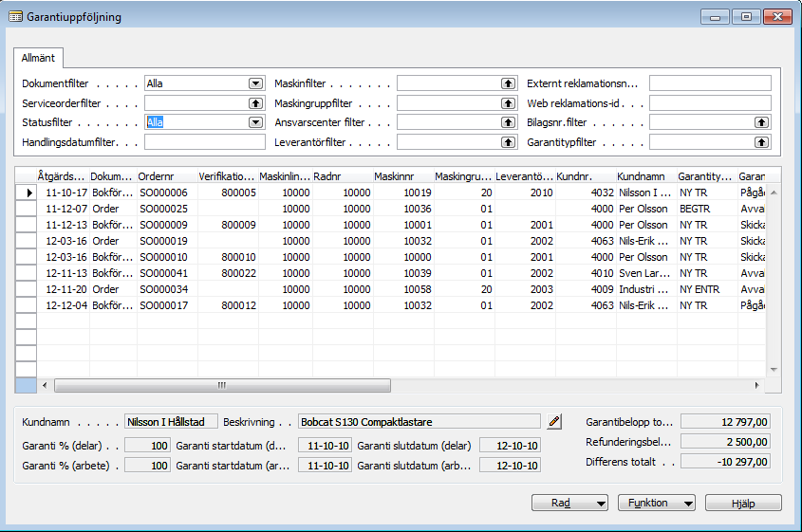Select the Allmänt tab
This screenshot has height=532, width=802.
tap(38, 58)
